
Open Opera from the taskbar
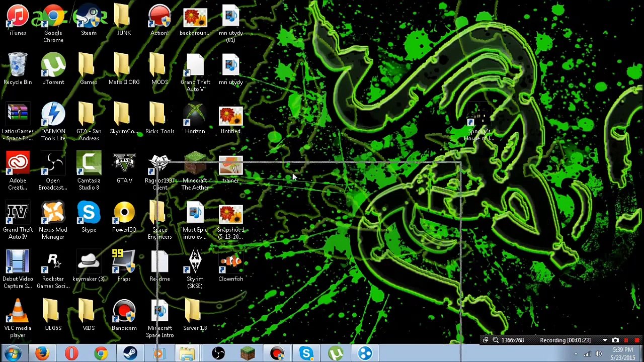tap(71, 353)
